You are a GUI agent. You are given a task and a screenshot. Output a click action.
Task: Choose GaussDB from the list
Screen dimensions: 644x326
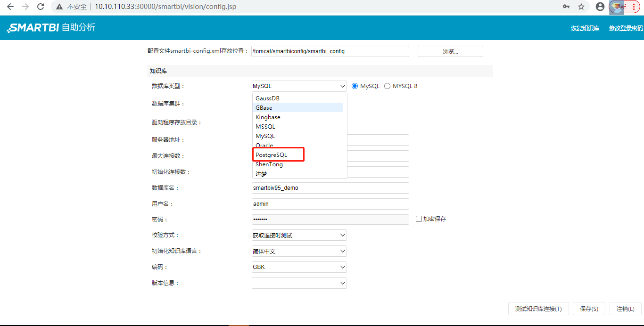click(298, 98)
